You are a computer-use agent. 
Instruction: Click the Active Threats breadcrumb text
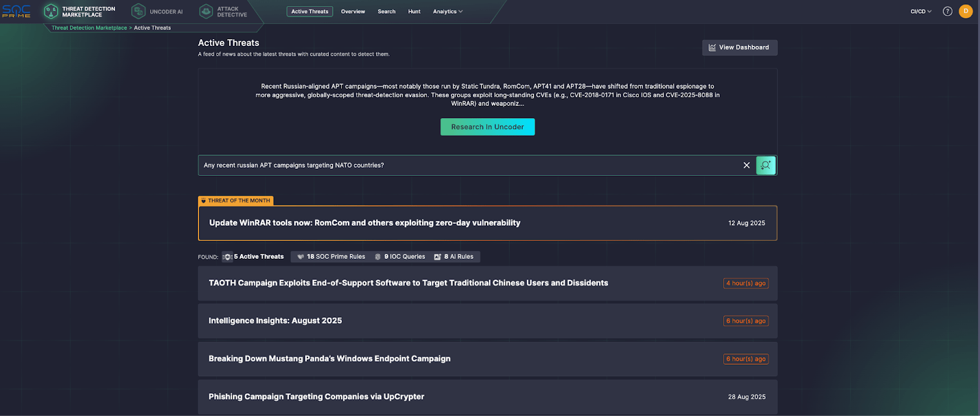pos(153,28)
